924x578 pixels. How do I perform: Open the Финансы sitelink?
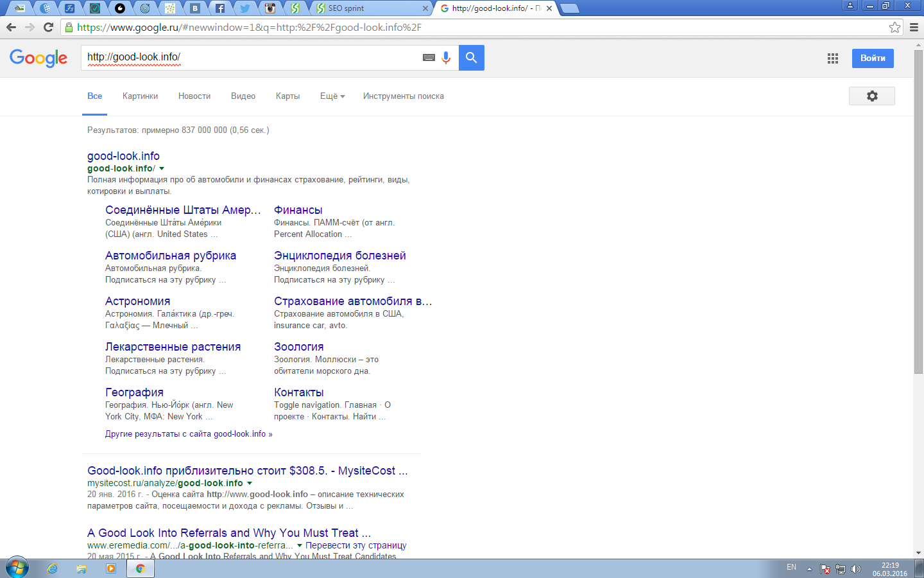click(298, 210)
